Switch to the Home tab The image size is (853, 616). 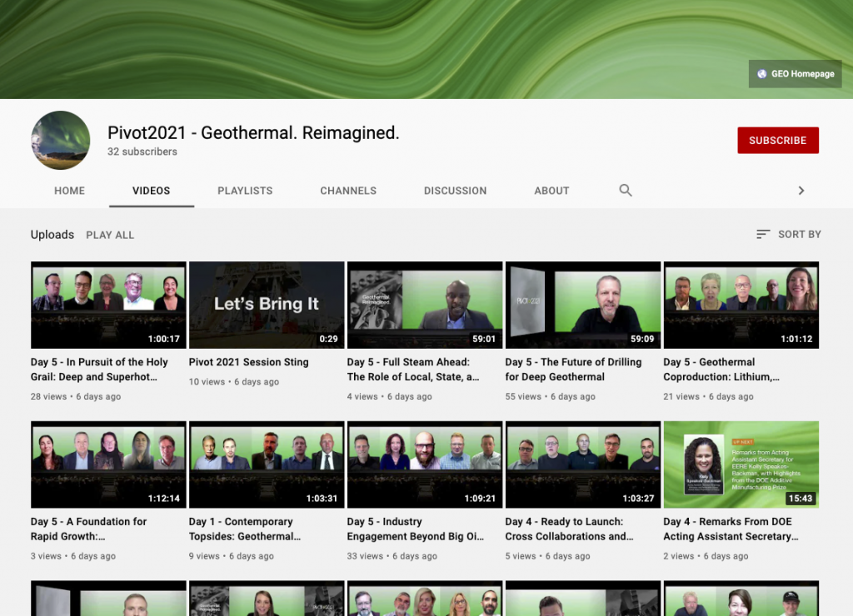tap(69, 191)
